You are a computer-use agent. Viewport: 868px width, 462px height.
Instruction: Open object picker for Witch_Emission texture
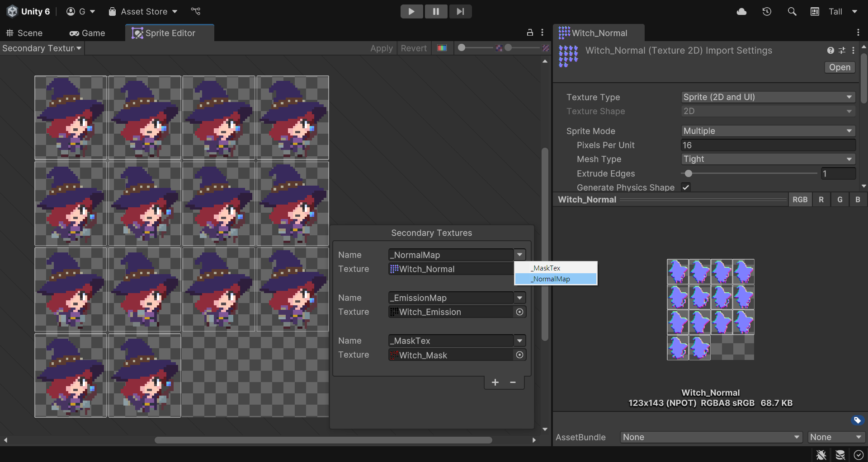click(520, 312)
